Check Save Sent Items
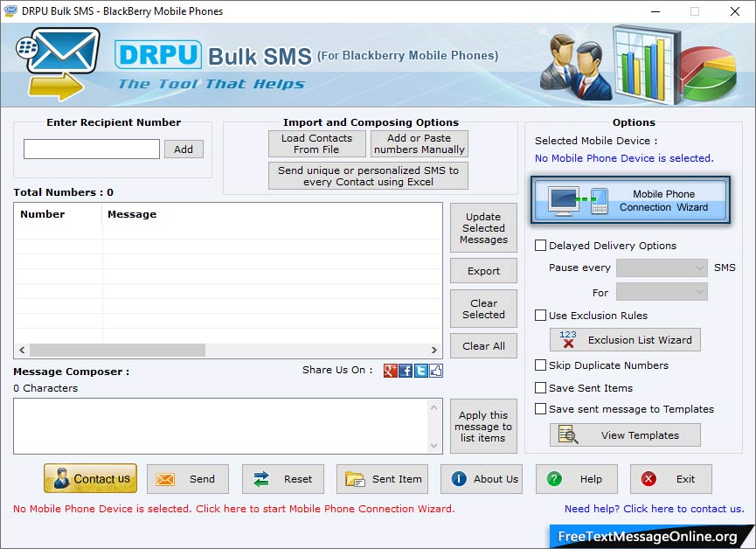Screen dimensions: 756x549 tap(540, 387)
